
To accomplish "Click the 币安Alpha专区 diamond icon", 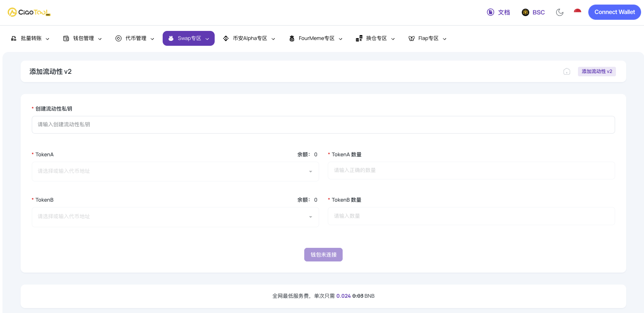I will point(226,38).
